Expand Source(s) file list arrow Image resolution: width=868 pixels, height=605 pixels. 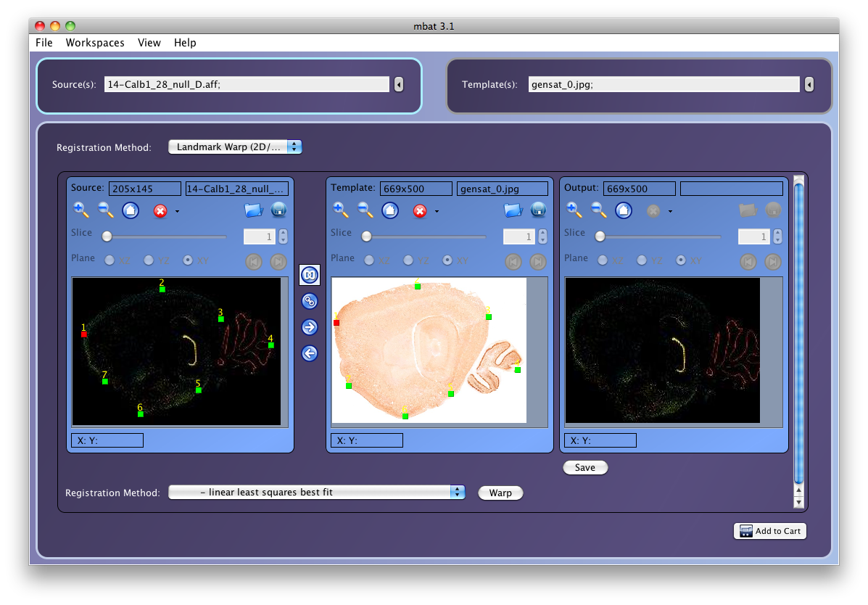pyautogui.click(x=399, y=84)
